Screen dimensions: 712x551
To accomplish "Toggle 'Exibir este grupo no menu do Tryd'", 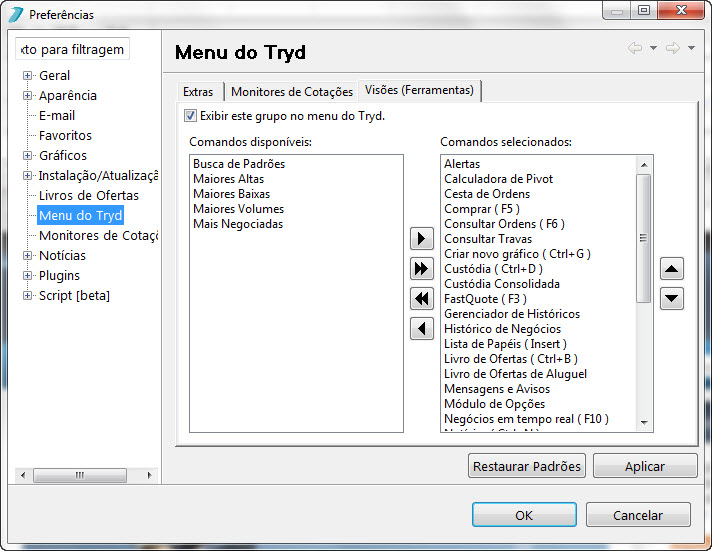I will (190, 116).
